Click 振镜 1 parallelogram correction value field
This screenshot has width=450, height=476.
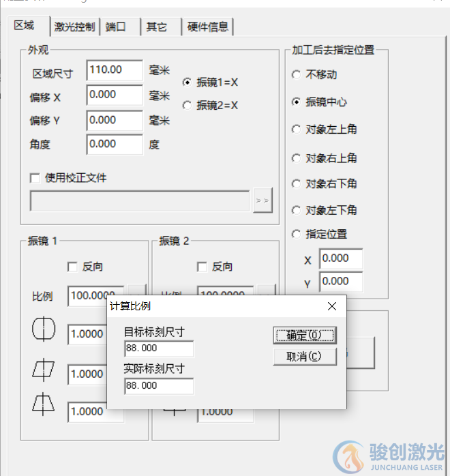click(87, 374)
